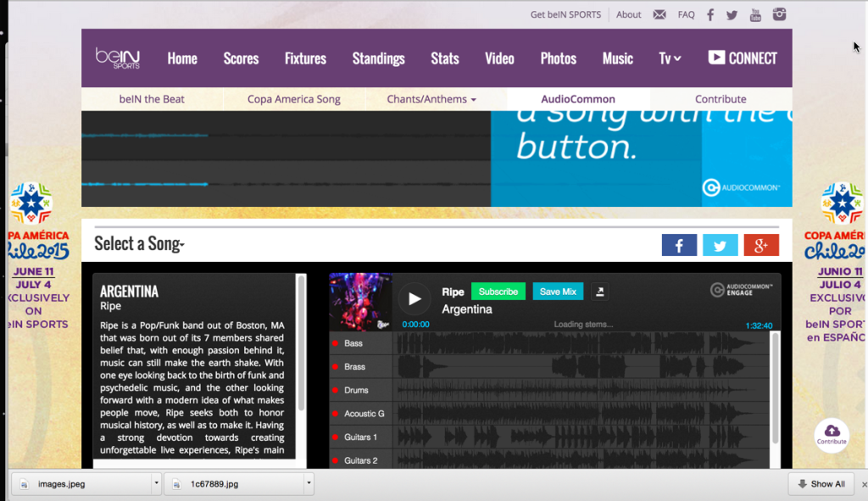Open the mail envelope icon in the top bar
868x501 pixels.
pyautogui.click(x=659, y=14)
